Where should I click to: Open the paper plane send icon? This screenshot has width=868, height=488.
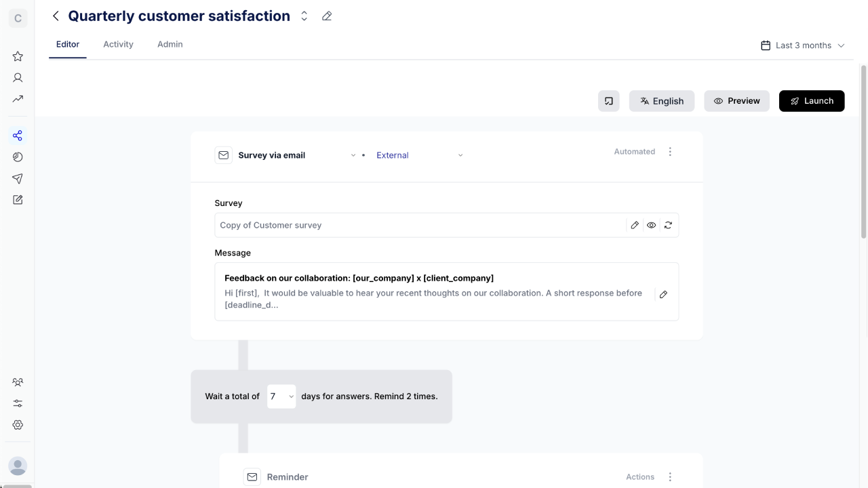[x=18, y=178]
